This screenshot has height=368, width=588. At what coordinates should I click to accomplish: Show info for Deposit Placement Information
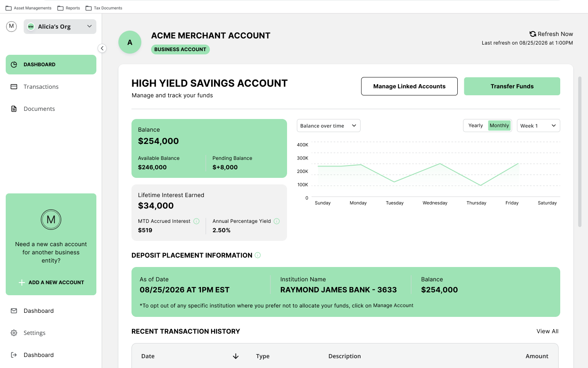[x=258, y=255]
